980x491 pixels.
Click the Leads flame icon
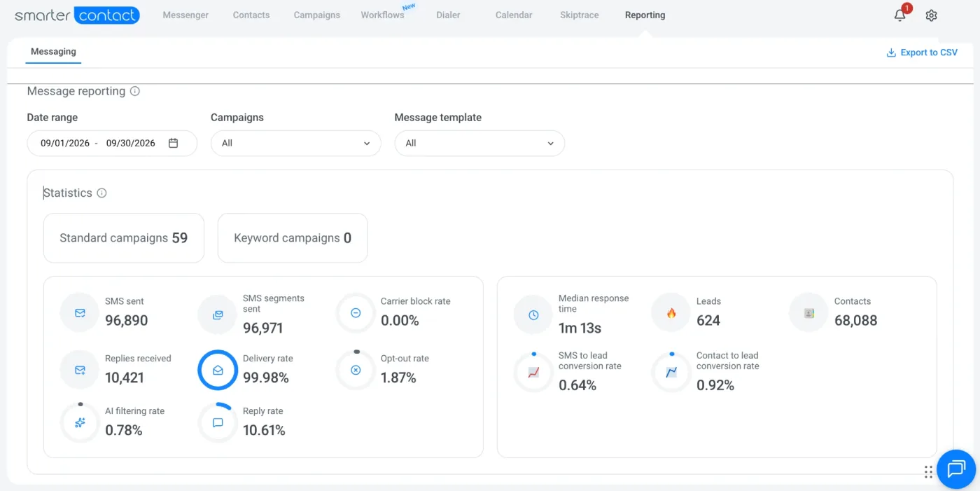[x=671, y=313]
